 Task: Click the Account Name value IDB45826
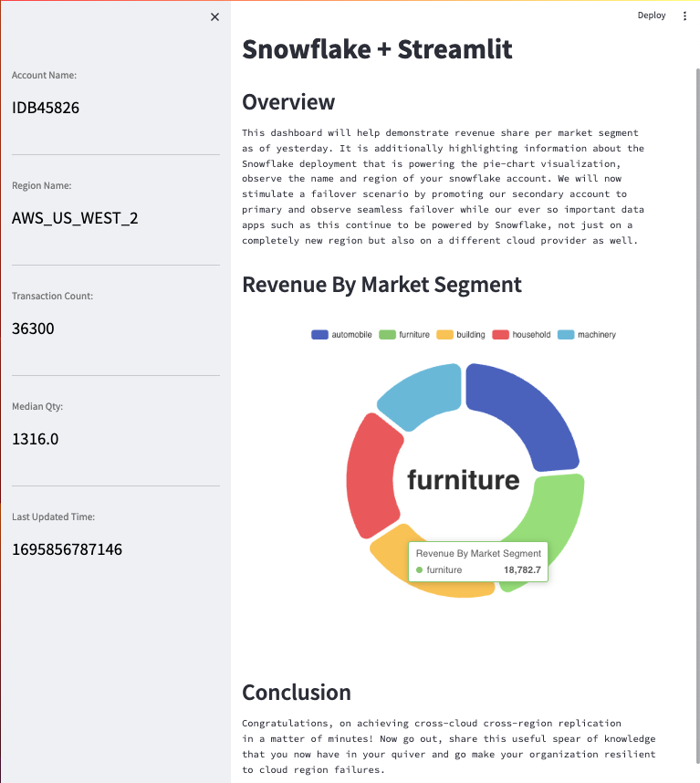46,108
